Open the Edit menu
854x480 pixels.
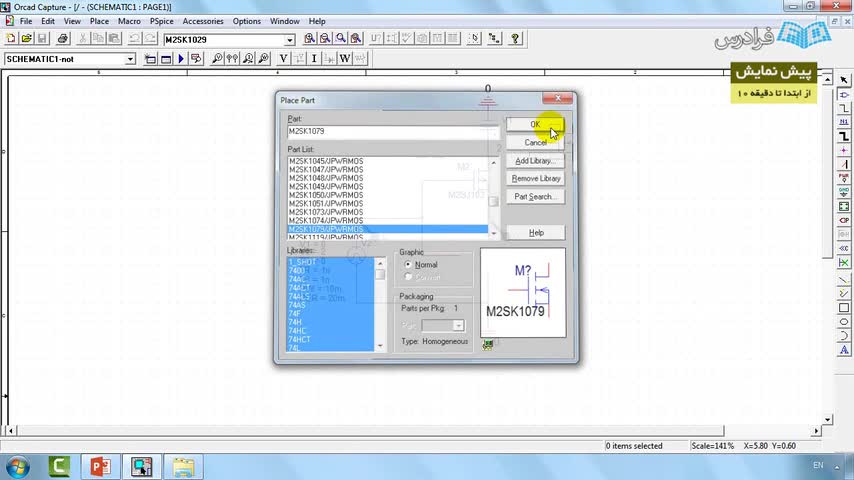(48, 21)
